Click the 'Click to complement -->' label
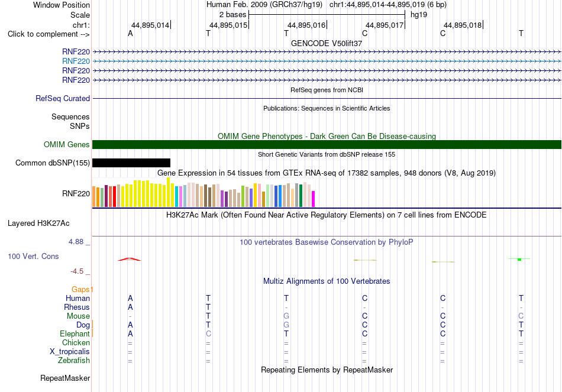The image size is (562, 392). pos(49,34)
